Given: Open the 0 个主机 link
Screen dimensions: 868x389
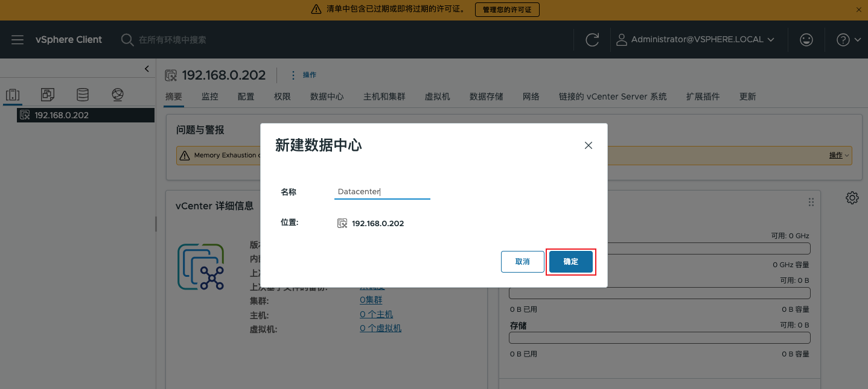Looking at the screenshot, I should pyautogui.click(x=376, y=314).
